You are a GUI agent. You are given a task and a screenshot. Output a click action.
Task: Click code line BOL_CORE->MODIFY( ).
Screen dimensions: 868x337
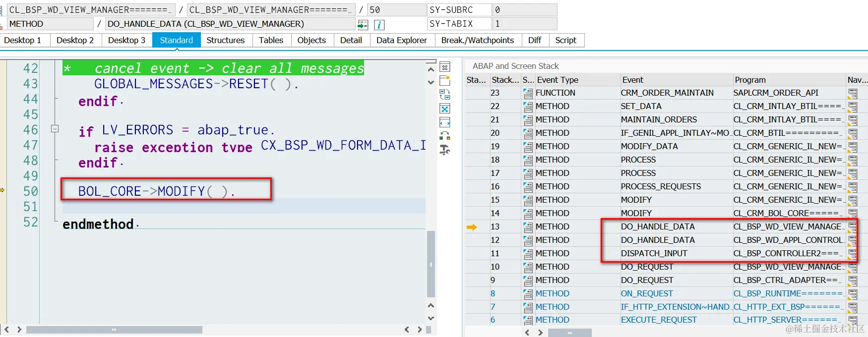tap(157, 191)
